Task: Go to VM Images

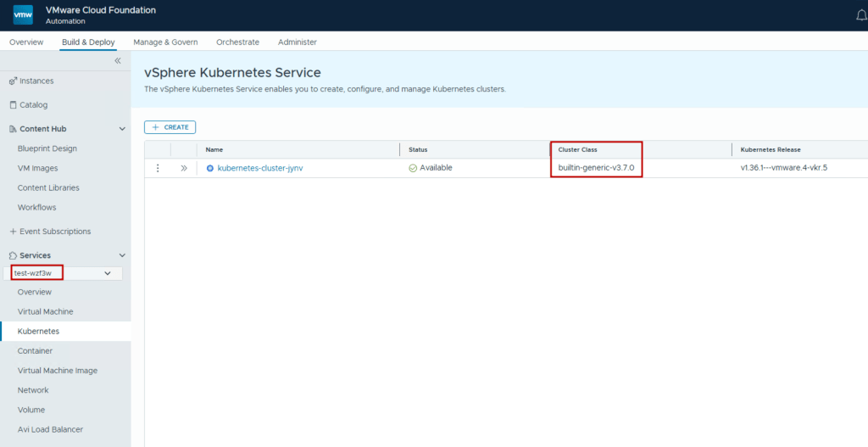Action: (x=37, y=169)
